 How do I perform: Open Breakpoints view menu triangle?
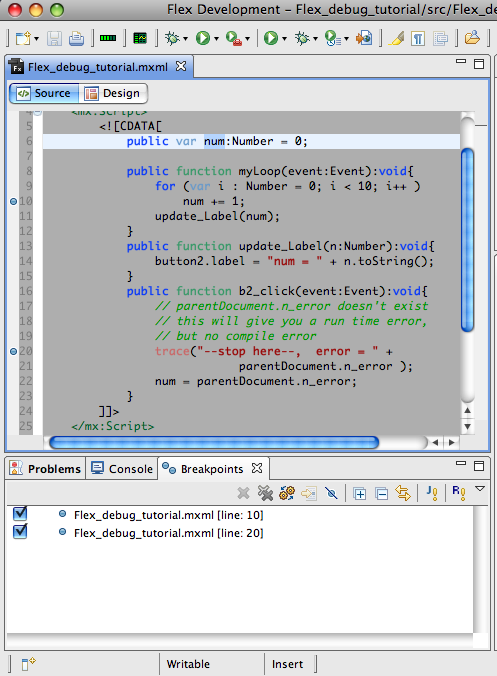[480, 489]
